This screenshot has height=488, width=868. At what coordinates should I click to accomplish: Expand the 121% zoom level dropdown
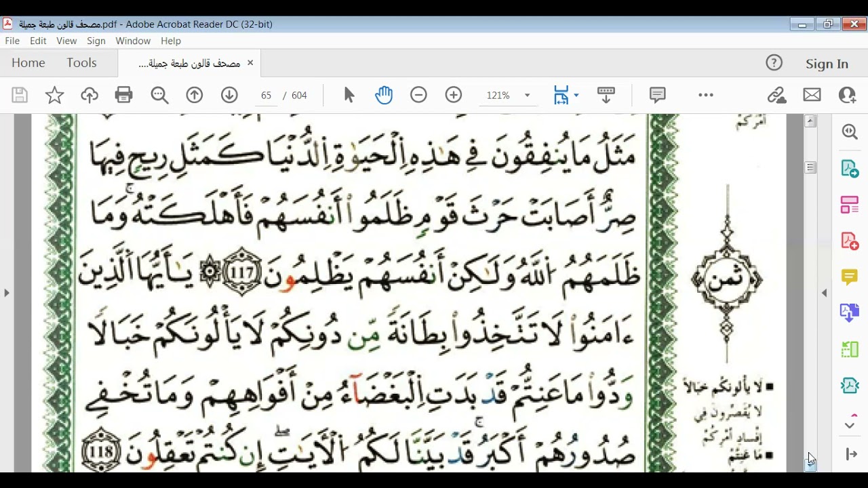click(x=526, y=96)
